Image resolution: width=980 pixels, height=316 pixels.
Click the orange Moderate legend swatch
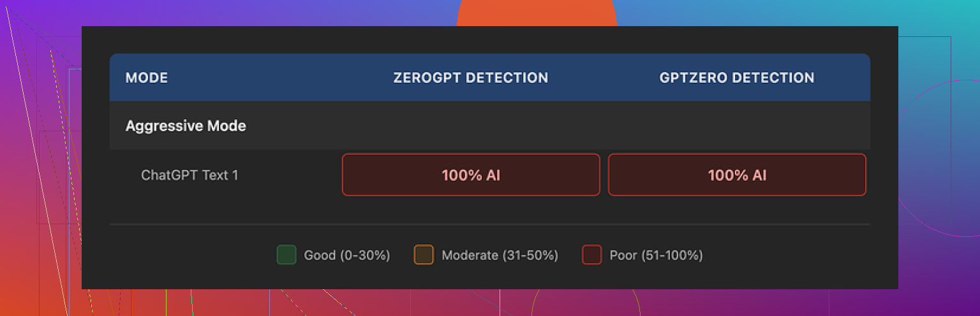(424, 255)
